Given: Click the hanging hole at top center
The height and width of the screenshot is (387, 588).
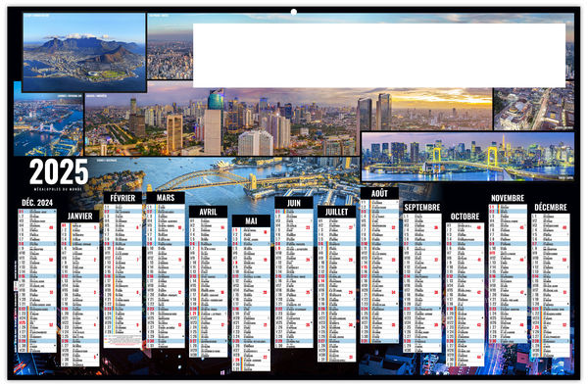Looking at the screenshot, I should 294,12.
